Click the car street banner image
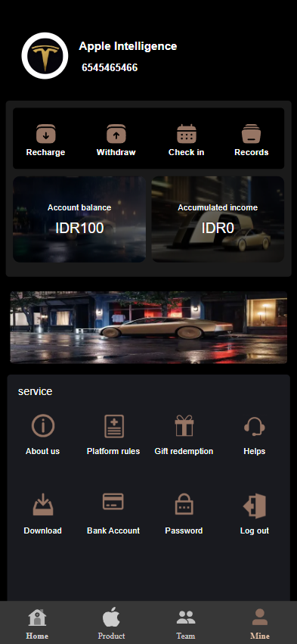The image size is (297, 644). tap(148, 328)
